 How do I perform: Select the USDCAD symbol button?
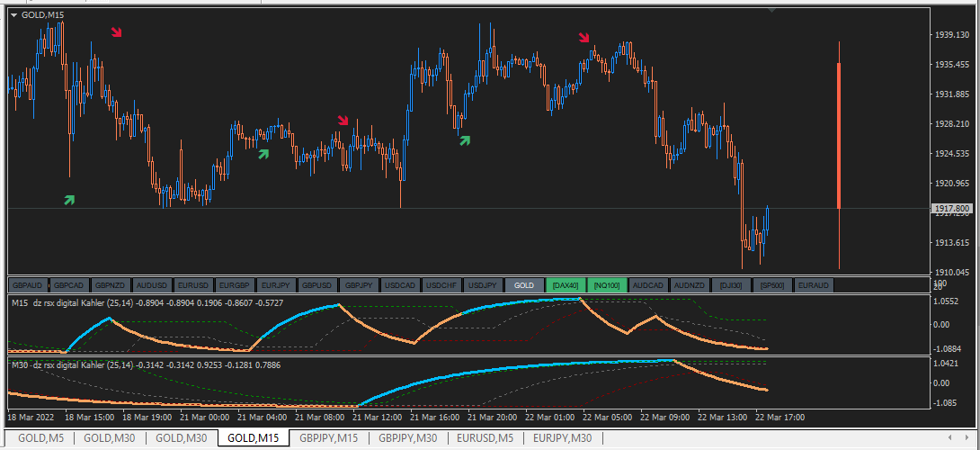[400, 285]
